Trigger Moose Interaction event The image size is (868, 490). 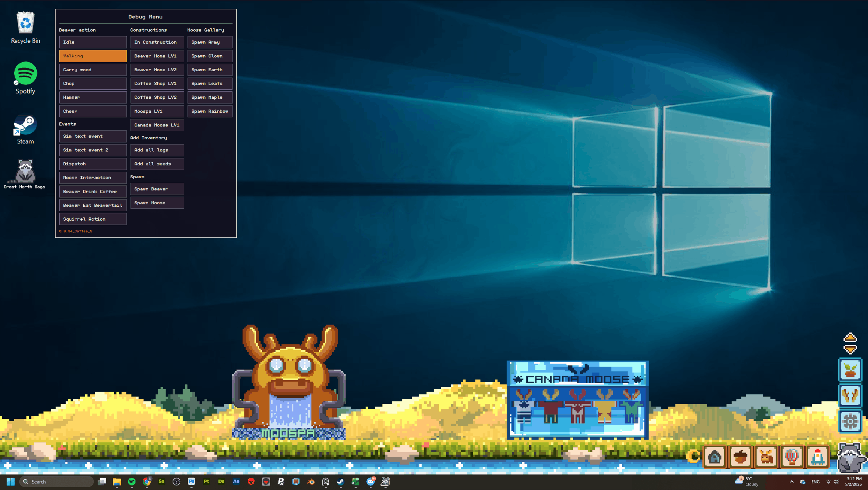[93, 178]
